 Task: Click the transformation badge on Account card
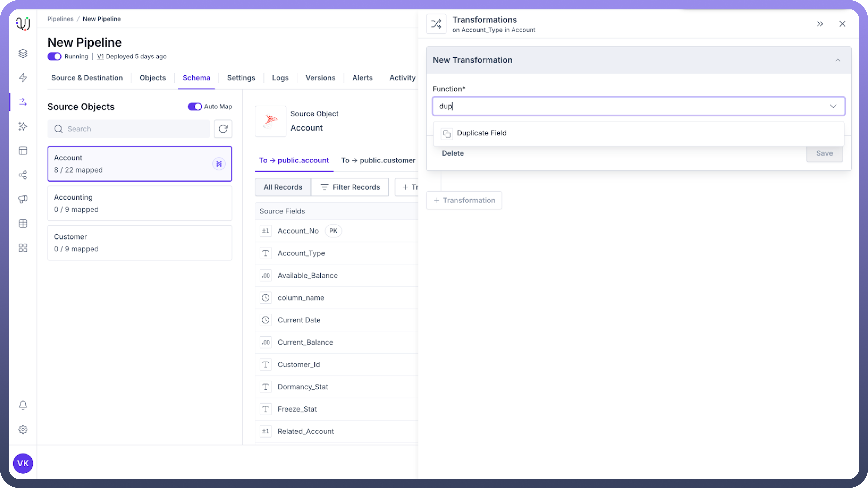pos(219,164)
